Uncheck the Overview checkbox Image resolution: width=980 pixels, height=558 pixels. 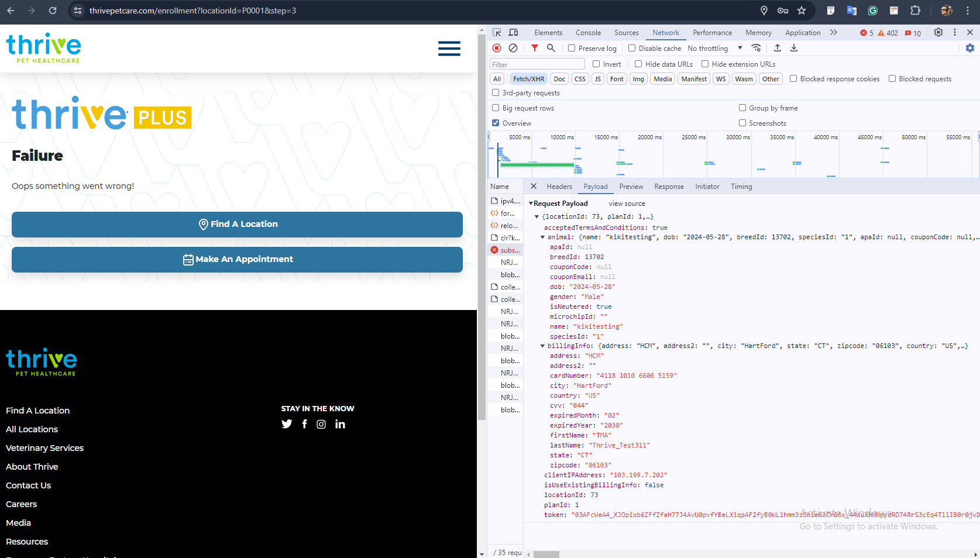pos(496,123)
